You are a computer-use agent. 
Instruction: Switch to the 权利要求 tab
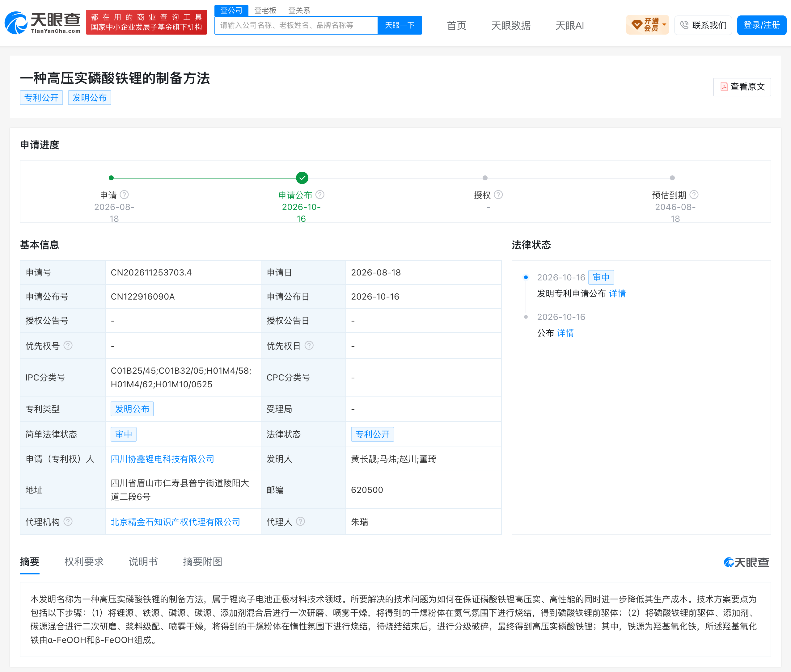tap(84, 561)
